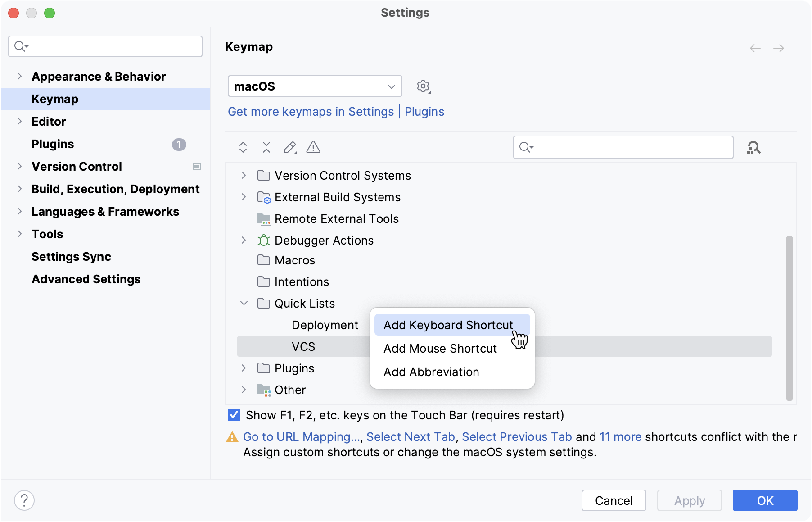Open Find Actions by Shortcut tool
This screenshot has height=522, width=812.
754,147
